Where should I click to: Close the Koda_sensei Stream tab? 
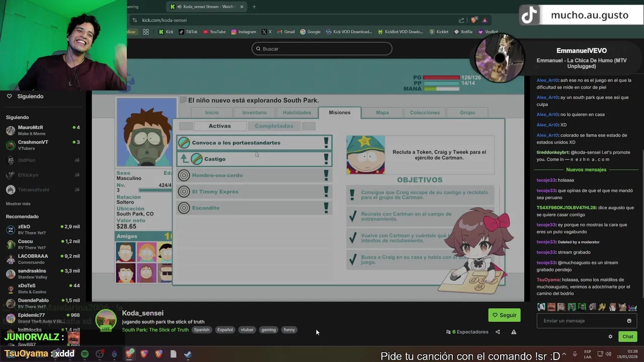coord(242,7)
